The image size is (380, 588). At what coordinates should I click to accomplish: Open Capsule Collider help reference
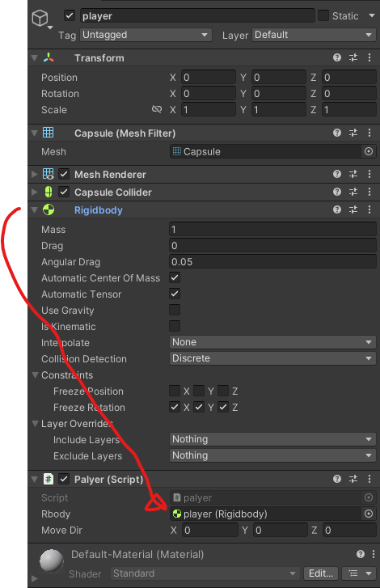[337, 192]
